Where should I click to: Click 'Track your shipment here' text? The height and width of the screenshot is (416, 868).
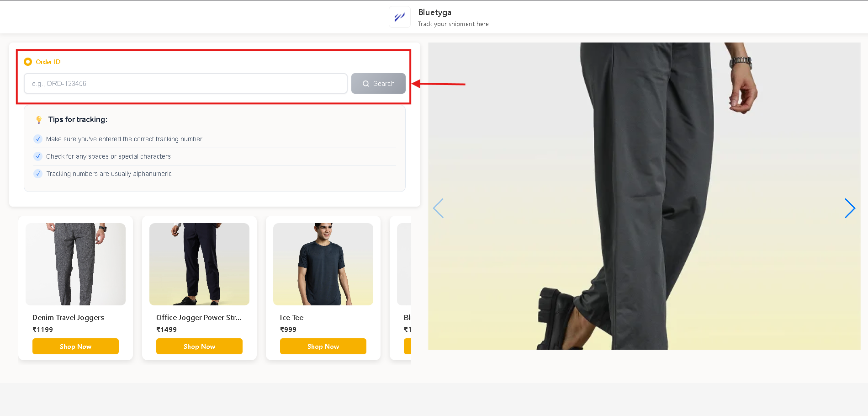pos(453,24)
